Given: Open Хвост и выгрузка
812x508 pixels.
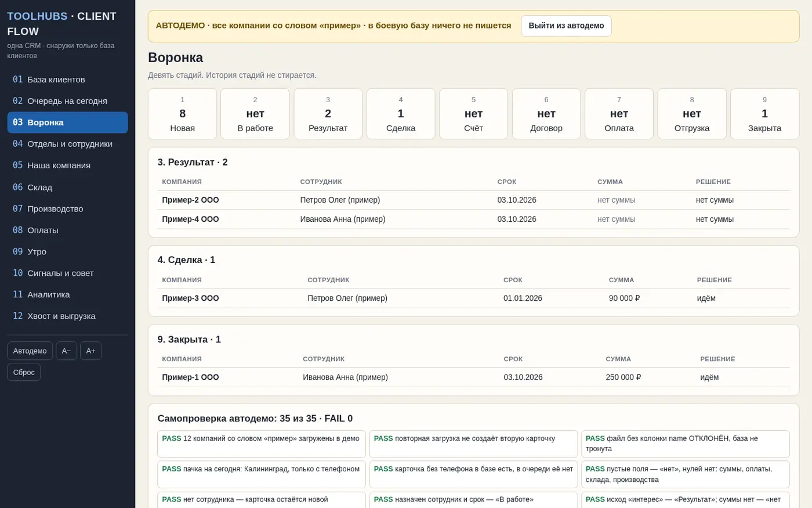Looking at the screenshot, I should [67, 316].
